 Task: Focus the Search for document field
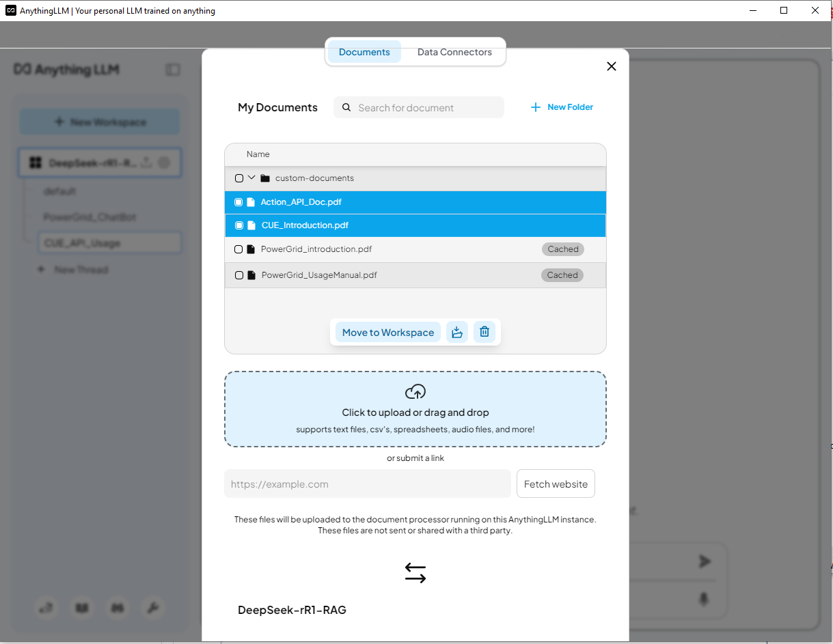pyautogui.click(x=419, y=107)
